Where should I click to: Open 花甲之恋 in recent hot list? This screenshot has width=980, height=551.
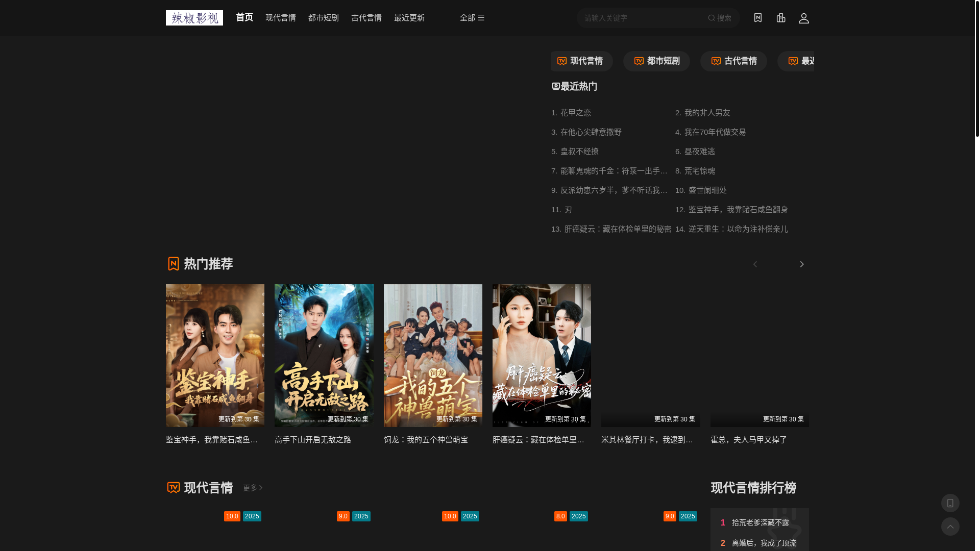[x=575, y=113]
